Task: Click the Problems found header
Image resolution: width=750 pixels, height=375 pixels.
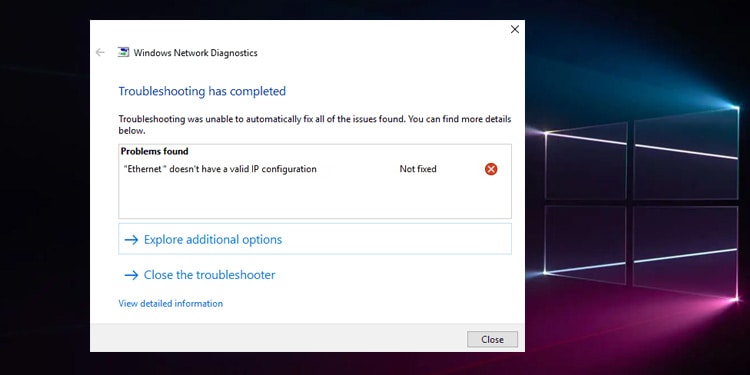Action: click(x=154, y=151)
